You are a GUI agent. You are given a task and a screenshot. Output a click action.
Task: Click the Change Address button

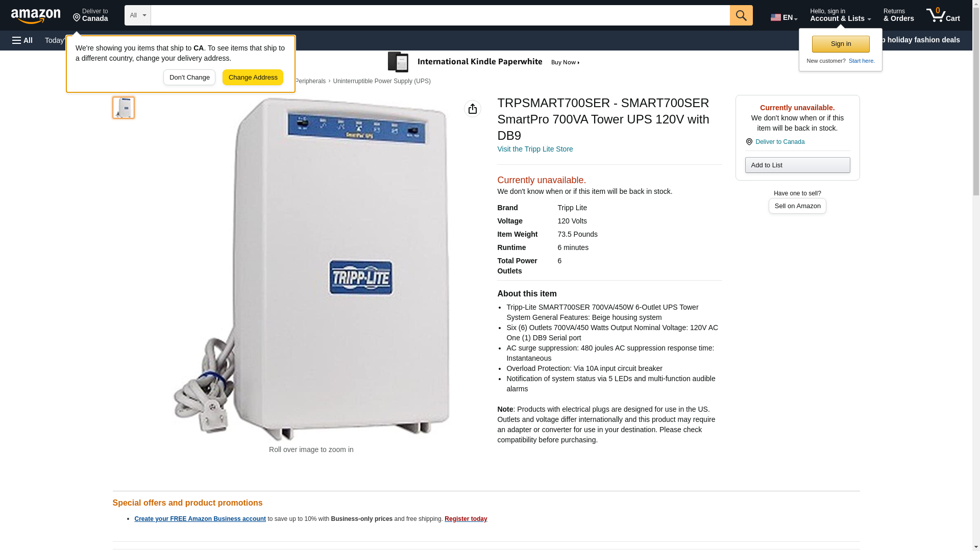pyautogui.click(x=253, y=78)
